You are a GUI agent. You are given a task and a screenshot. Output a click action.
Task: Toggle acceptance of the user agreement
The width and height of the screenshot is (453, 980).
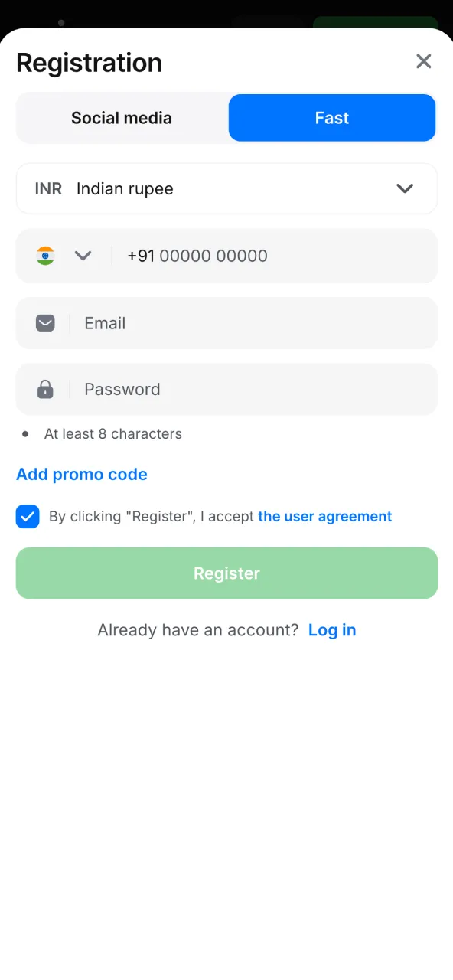[x=28, y=516]
